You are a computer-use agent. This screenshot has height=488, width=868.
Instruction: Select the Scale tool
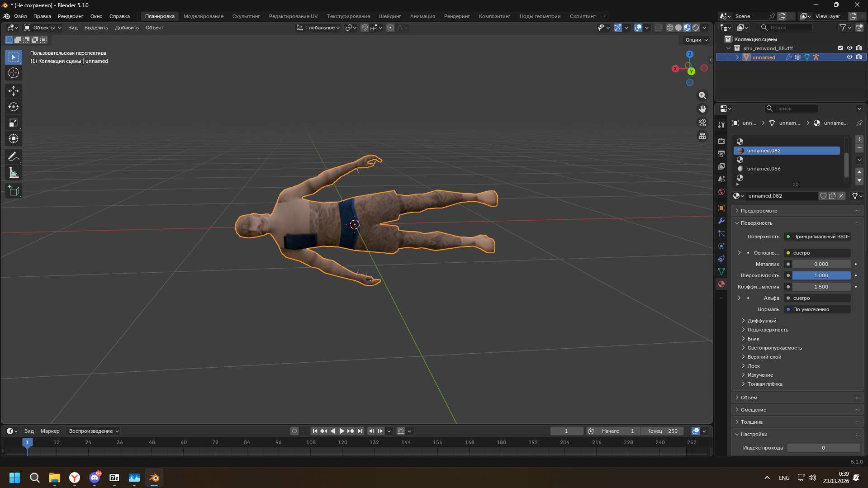14,123
